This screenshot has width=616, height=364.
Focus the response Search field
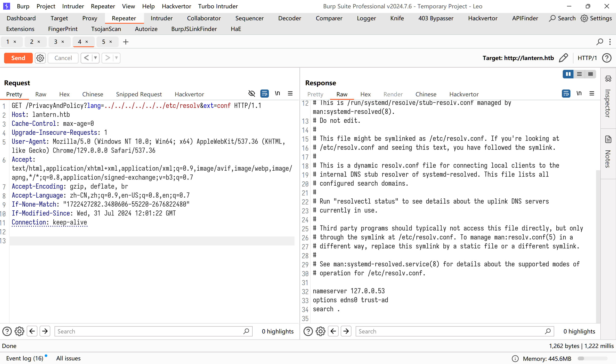(455, 331)
